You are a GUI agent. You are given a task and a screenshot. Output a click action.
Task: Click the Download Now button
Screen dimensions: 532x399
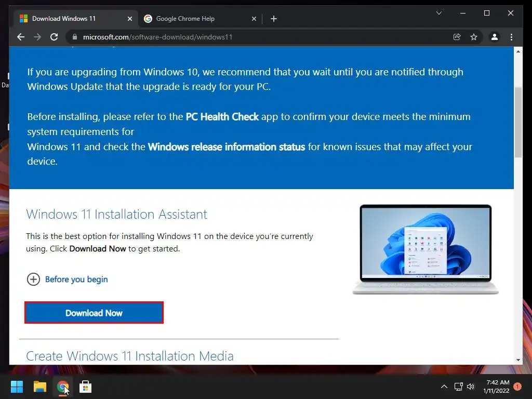[x=94, y=312]
